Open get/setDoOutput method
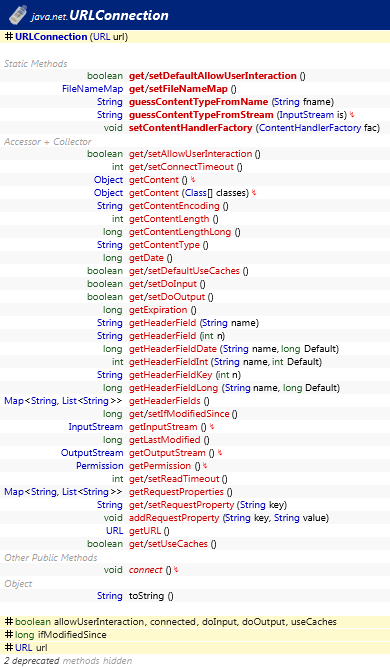Screen dimensions: 390x667 [x=167, y=296]
